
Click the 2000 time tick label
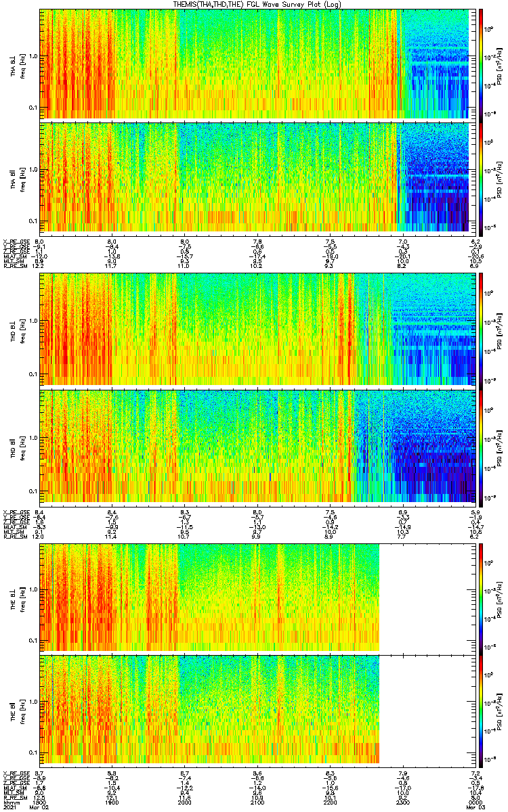pyautogui.click(x=184, y=802)
